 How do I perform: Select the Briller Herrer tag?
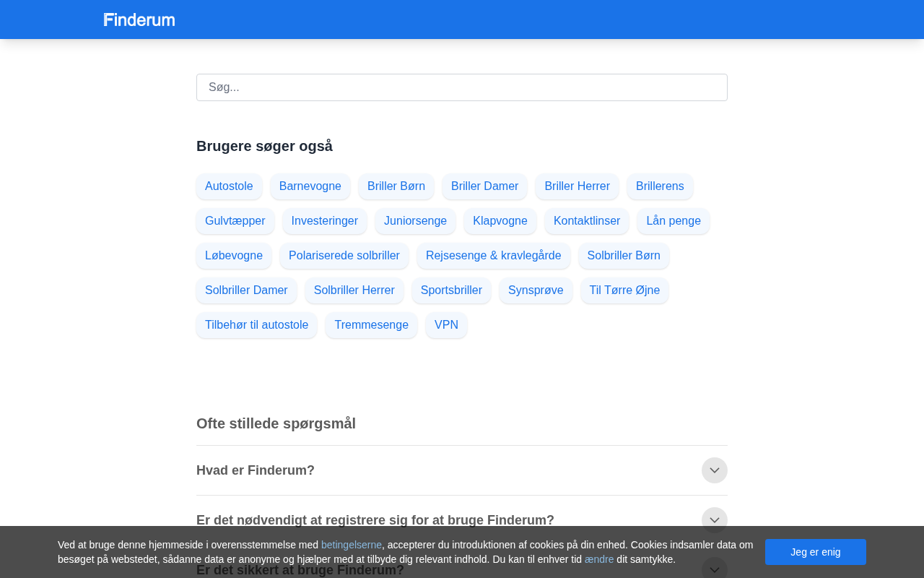(577, 186)
